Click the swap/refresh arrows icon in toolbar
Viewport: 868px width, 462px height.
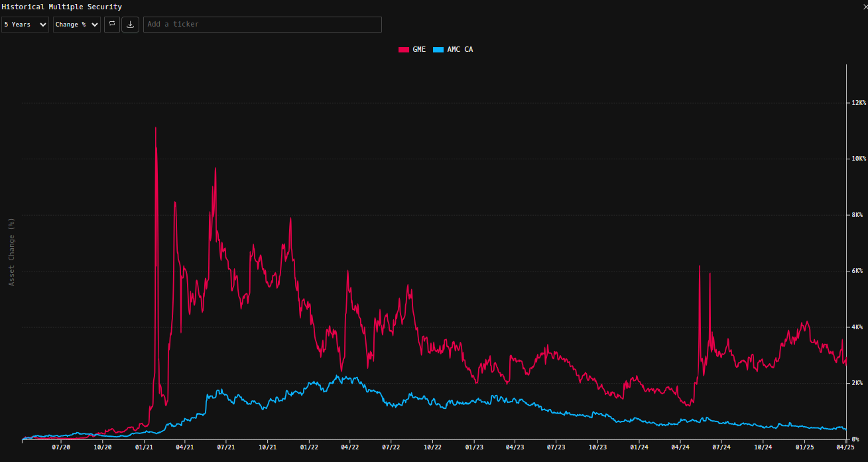coord(112,25)
